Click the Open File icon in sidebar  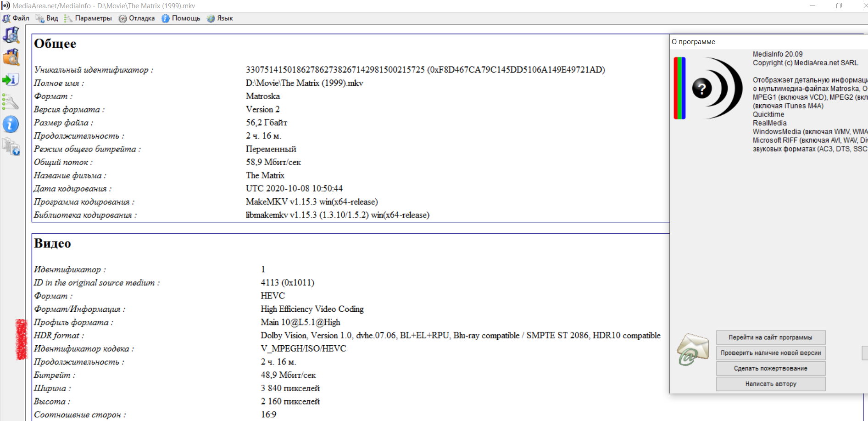(x=11, y=35)
